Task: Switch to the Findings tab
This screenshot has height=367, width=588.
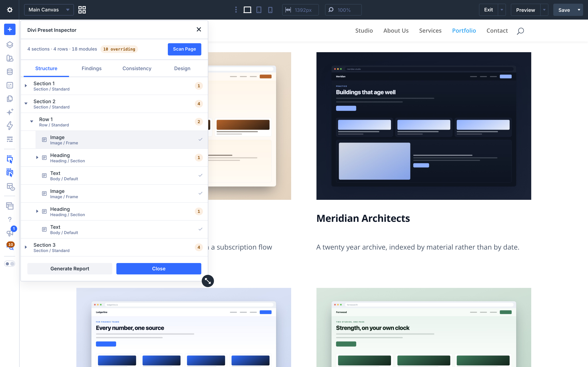Action: click(92, 69)
